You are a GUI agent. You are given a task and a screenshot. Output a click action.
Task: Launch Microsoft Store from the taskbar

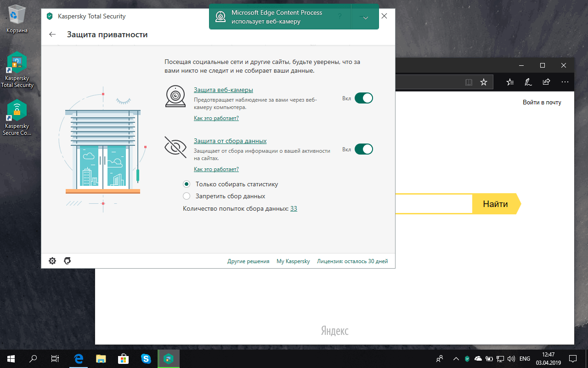[124, 358]
